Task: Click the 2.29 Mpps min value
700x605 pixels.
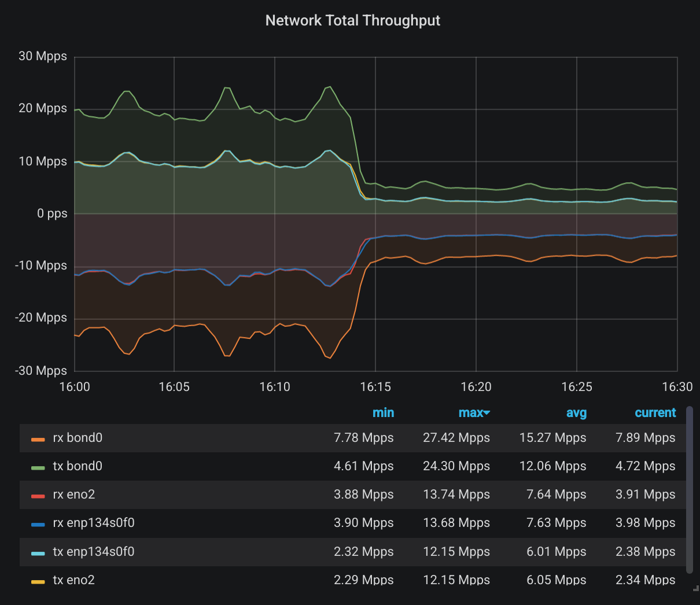Action: click(x=364, y=580)
